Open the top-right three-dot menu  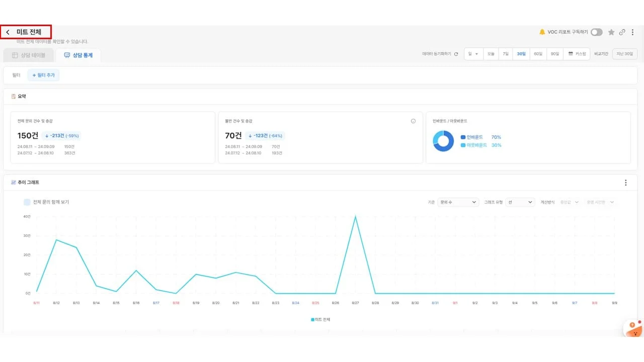pyautogui.click(x=633, y=32)
